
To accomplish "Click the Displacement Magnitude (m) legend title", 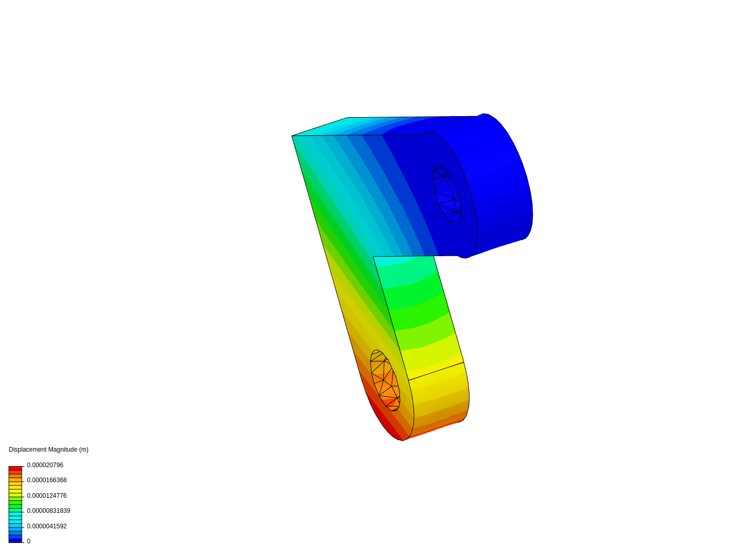I will click(x=49, y=450).
